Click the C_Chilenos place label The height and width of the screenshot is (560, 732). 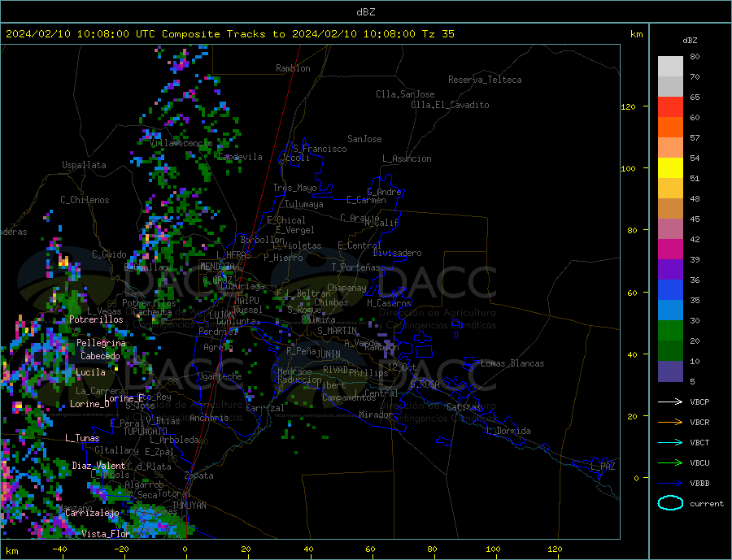pyautogui.click(x=85, y=200)
